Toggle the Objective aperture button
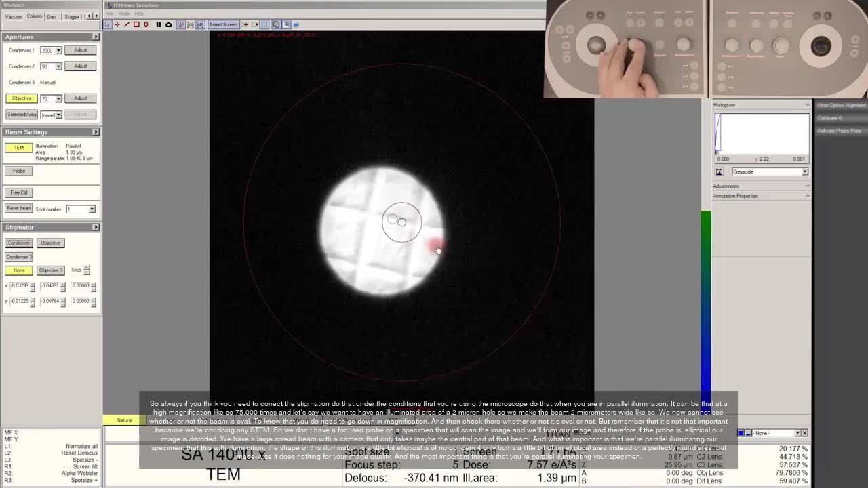This screenshot has width=868, height=488. click(21, 98)
